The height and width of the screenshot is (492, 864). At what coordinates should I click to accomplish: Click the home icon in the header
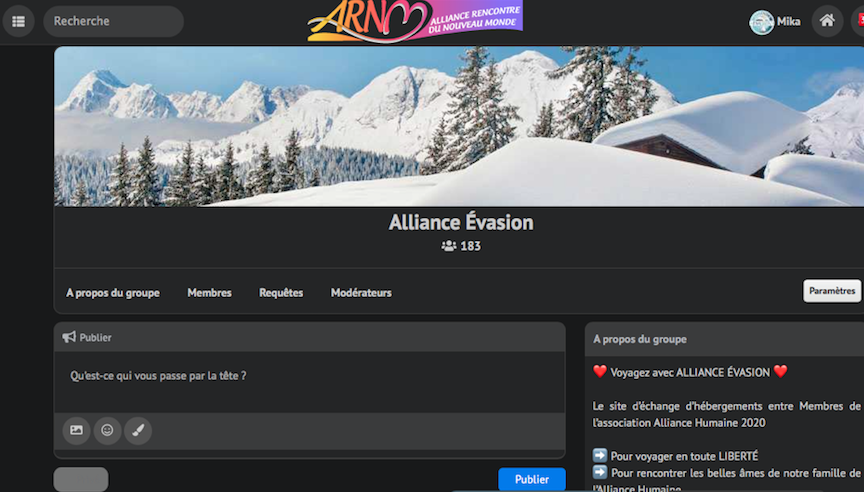(x=827, y=21)
